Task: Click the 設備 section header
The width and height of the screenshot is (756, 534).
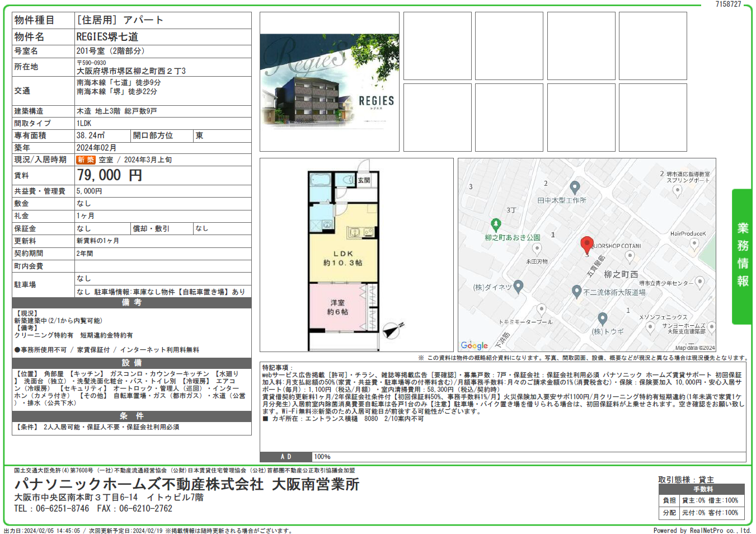Action: (132, 363)
